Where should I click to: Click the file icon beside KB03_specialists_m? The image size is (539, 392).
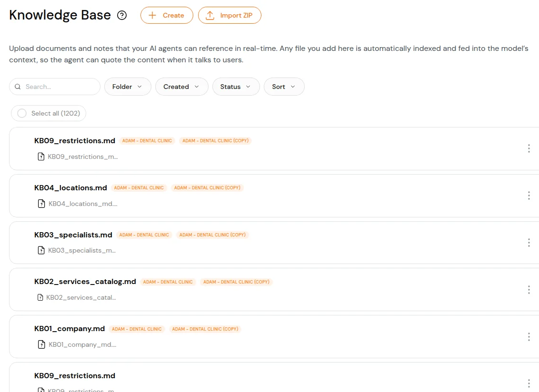pyautogui.click(x=41, y=250)
